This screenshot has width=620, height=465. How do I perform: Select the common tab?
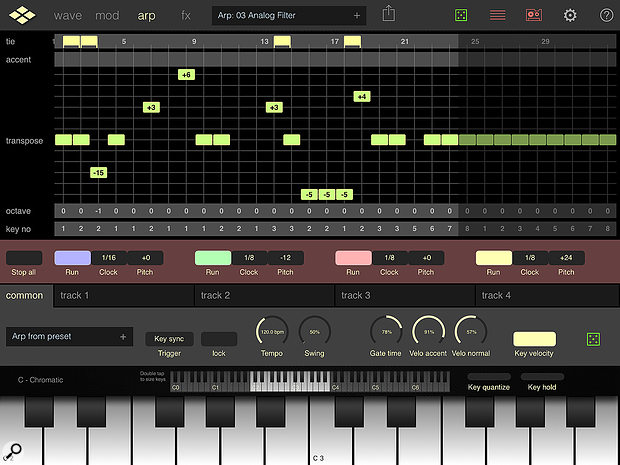pyautogui.click(x=25, y=295)
